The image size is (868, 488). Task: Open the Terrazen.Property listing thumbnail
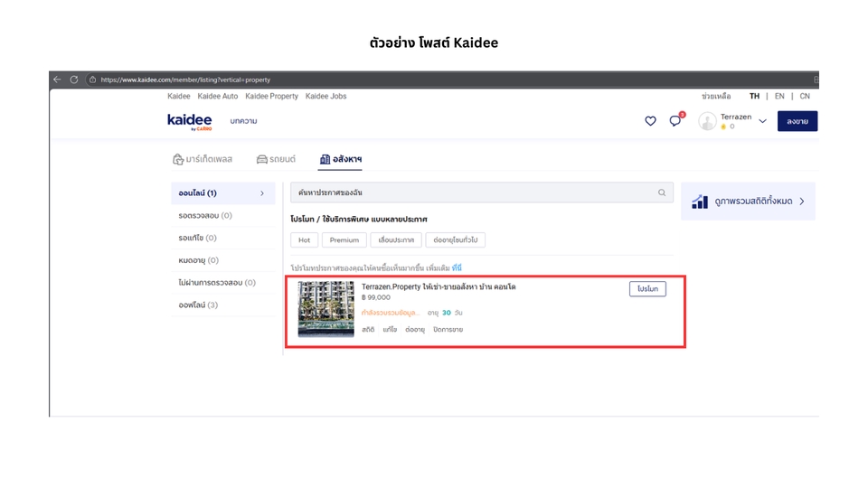[325, 309]
